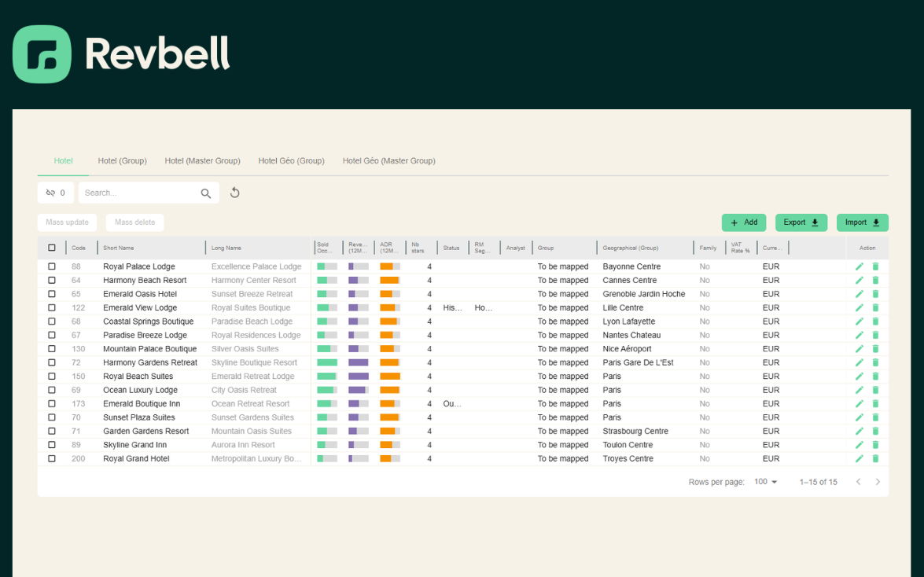Delete the Garden Gardens Resort row
Viewport: 924px width, 577px height.
(875, 431)
